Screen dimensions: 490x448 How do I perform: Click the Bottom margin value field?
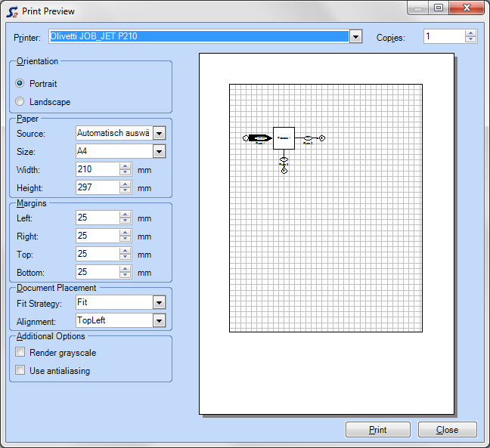[x=98, y=272]
